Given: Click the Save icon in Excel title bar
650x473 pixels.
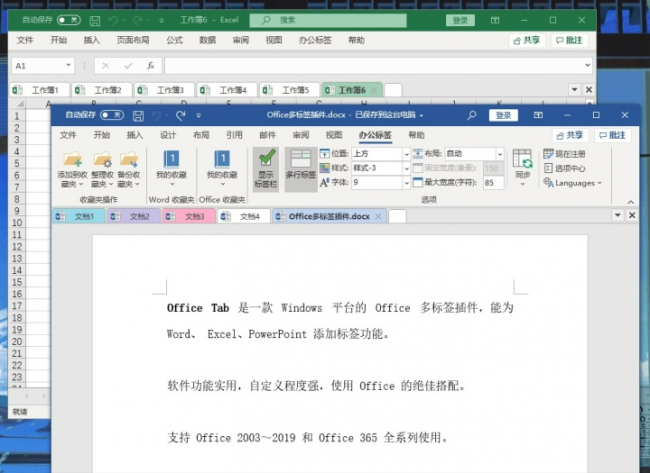Looking at the screenshot, I should (x=95, y=21).
